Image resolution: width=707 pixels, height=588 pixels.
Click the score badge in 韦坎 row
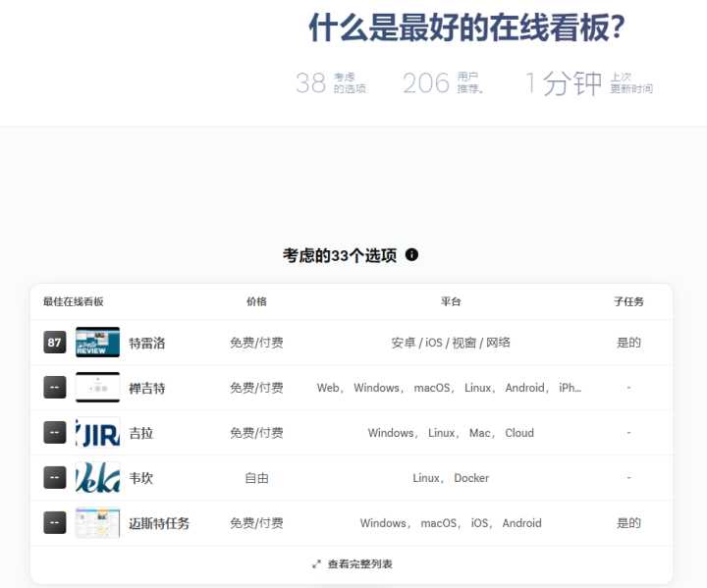click(55, 477)
